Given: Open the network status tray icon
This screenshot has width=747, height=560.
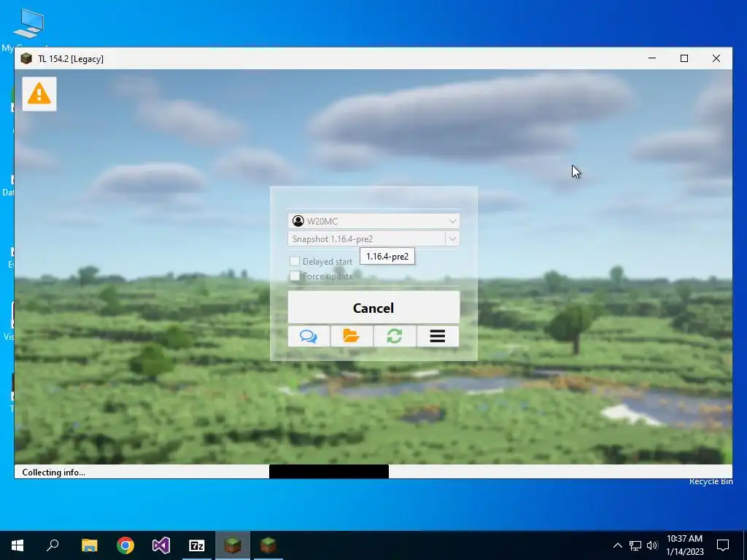Looking at the screenshot, I should pos(635,545).
